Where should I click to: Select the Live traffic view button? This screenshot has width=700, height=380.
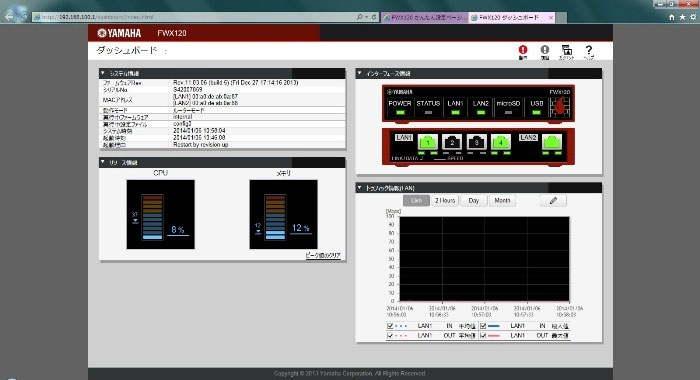click(416, 200)
